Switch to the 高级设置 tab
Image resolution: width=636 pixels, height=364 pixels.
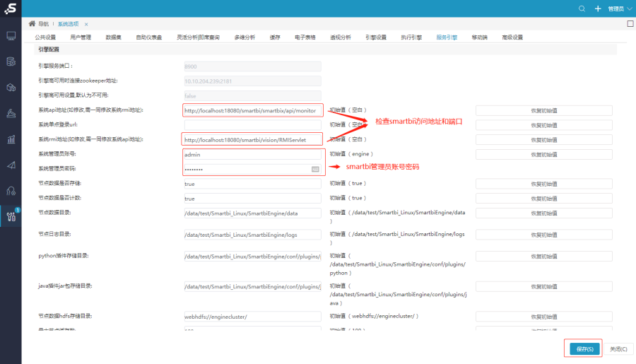click(512, 37)
